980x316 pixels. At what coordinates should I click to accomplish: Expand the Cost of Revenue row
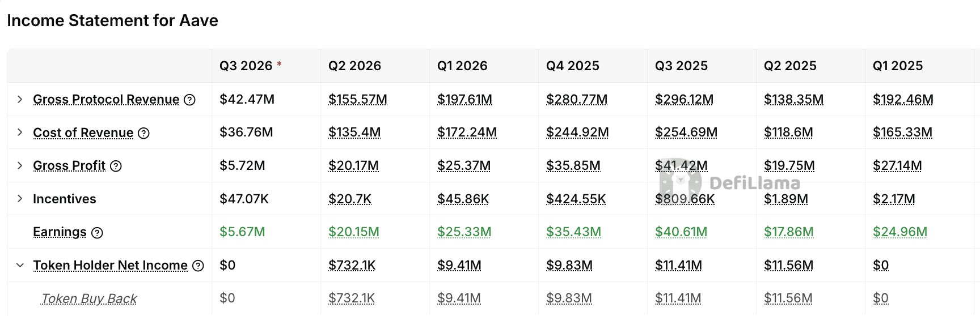coord(20,132)
